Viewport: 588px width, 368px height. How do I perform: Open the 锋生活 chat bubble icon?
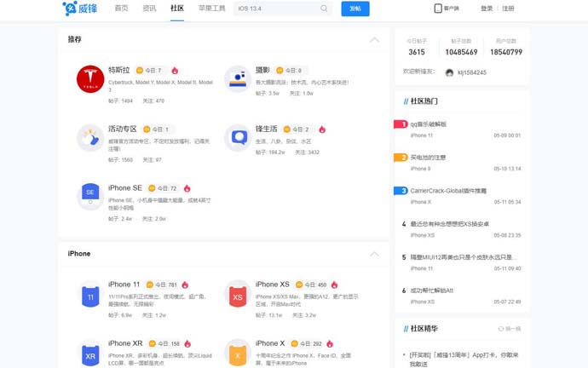coord(238,138)
